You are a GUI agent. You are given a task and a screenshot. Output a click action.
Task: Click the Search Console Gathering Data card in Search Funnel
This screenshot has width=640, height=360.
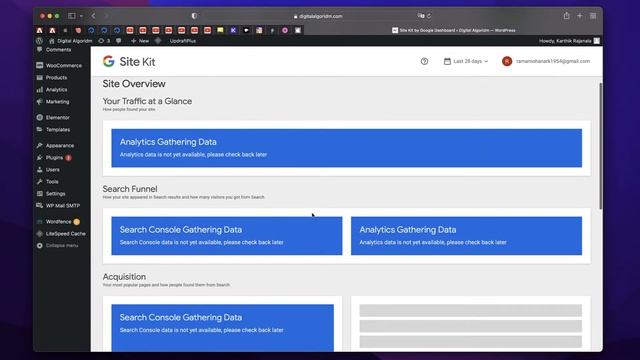pyautogui.click(x=227, y=236)
